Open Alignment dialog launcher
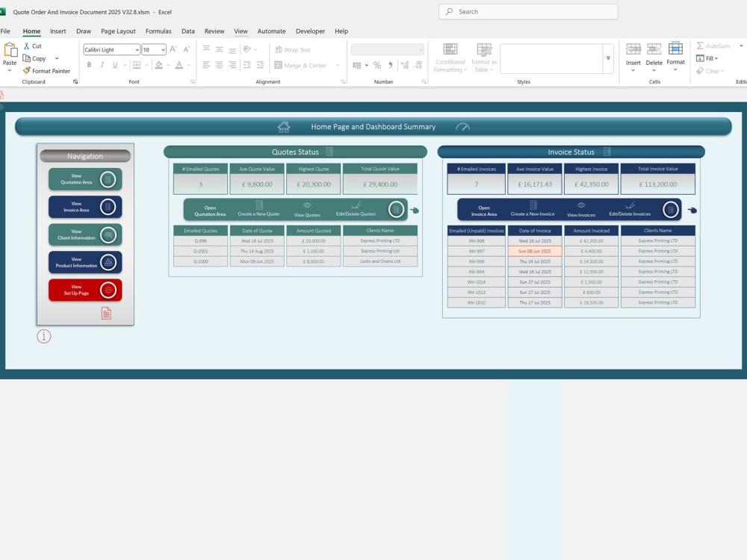747x560 pixels. tap(343, 82)
